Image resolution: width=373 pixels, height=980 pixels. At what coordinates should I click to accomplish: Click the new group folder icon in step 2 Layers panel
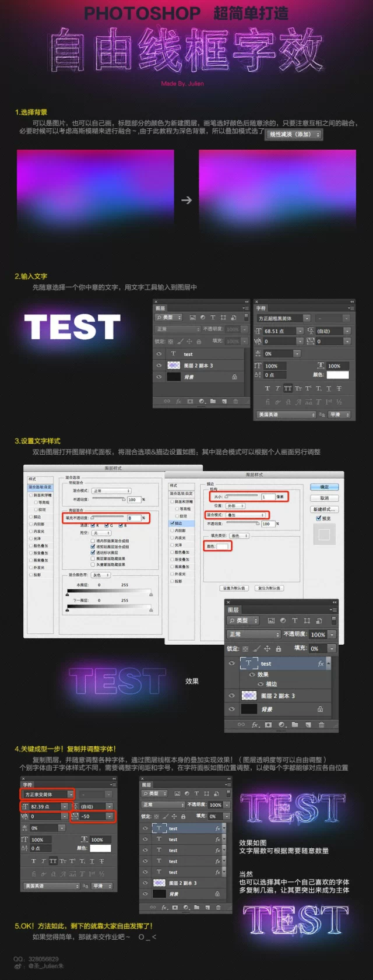213,401
